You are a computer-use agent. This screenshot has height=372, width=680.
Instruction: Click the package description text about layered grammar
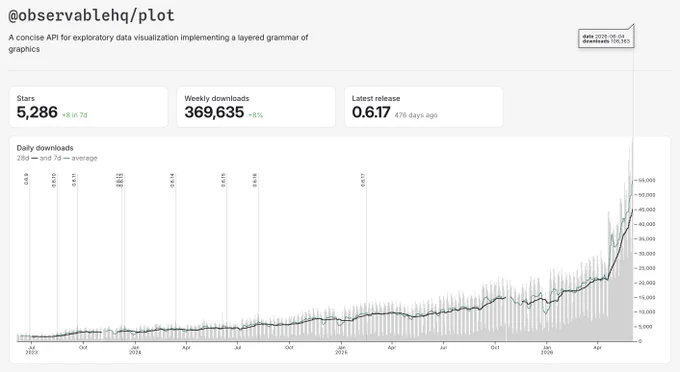click(x=158, y=43)
